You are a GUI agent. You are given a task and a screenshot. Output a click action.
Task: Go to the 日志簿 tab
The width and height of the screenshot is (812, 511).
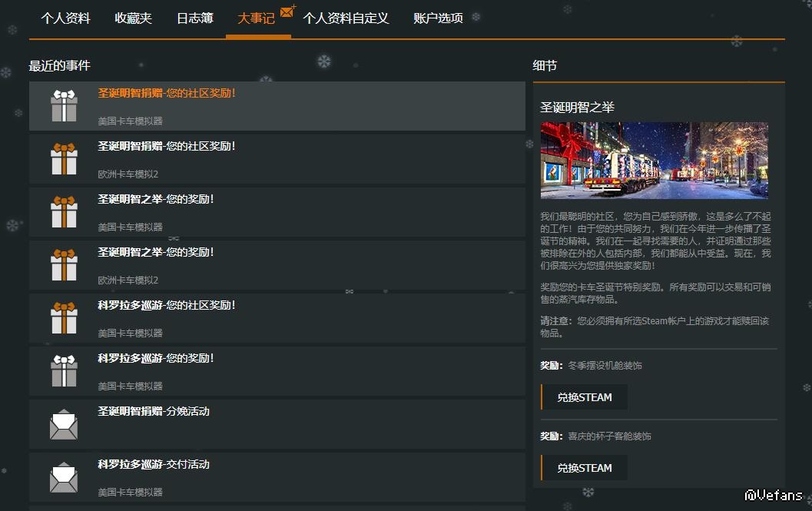click(194, 18)
